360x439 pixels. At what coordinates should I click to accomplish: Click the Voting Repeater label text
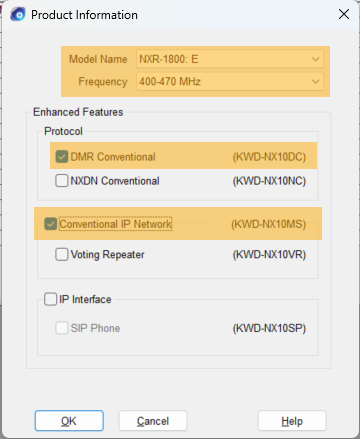click(108, 255)
